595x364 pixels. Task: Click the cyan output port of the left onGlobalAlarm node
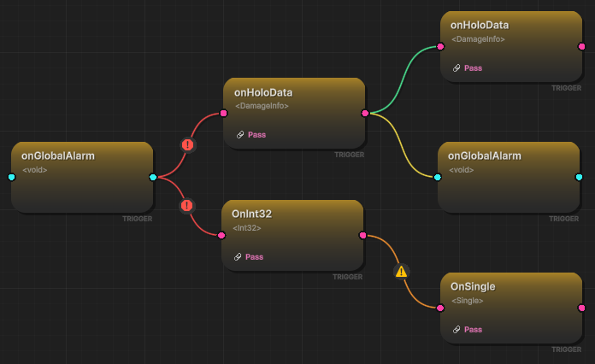[x=153, y=178]
